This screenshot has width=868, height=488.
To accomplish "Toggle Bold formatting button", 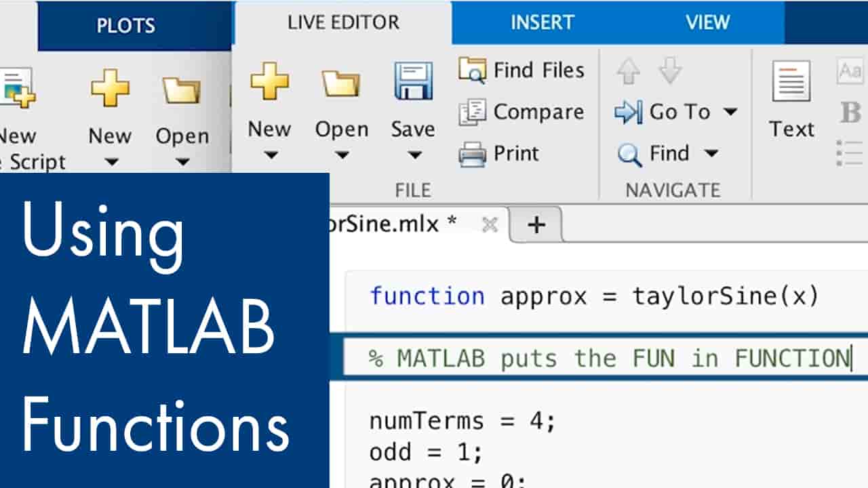I will click(x=850, y=113).
